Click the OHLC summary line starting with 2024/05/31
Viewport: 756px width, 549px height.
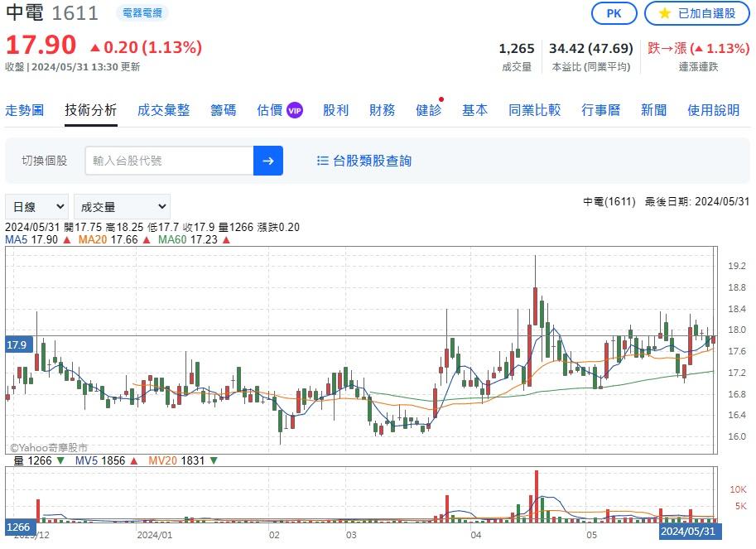152,227
